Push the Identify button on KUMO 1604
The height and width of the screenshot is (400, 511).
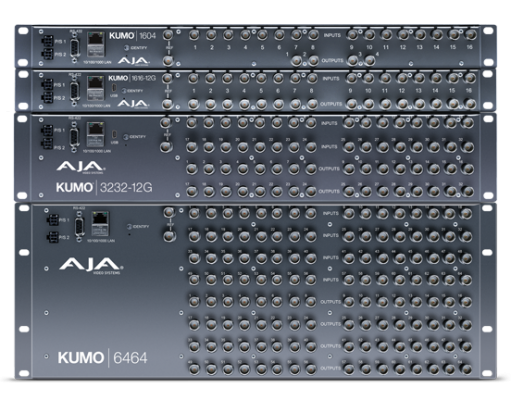126,48
